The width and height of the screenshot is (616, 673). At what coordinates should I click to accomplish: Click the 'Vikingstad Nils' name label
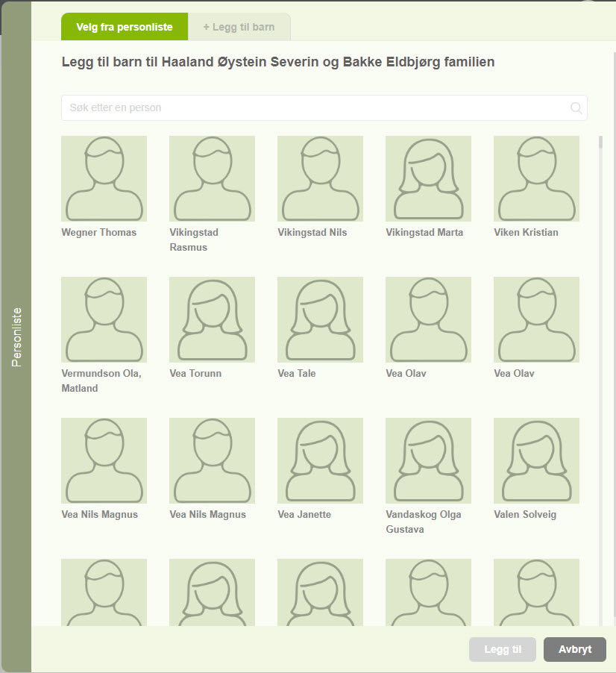[312, 232]
